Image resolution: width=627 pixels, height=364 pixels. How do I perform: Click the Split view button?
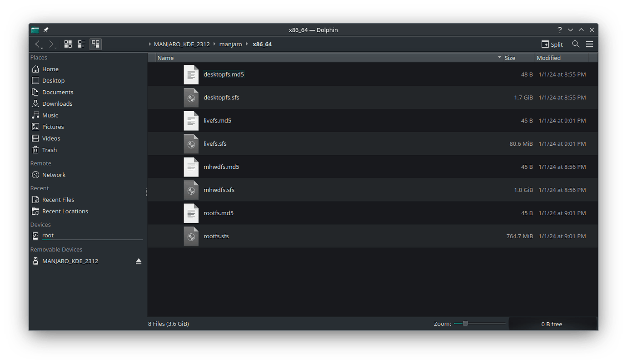(x=552, y=44)
